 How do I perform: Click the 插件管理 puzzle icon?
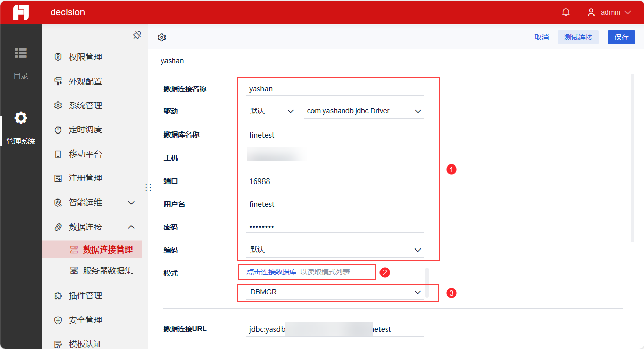pyautogui.click(x=58, y=295)
